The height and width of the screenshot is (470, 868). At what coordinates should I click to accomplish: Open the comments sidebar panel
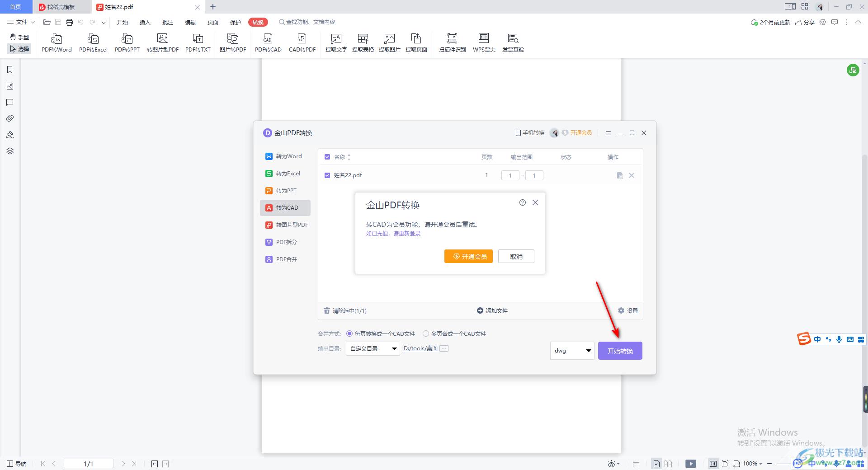click(x=10, y=102)
